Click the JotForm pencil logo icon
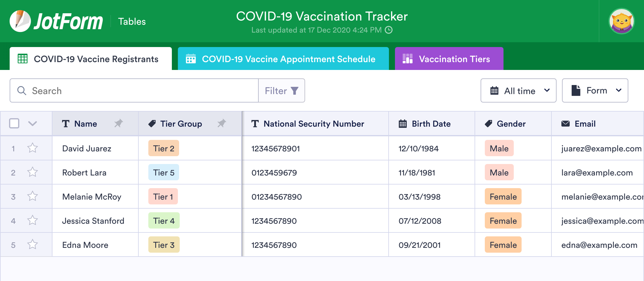 (x=20, y=21)
